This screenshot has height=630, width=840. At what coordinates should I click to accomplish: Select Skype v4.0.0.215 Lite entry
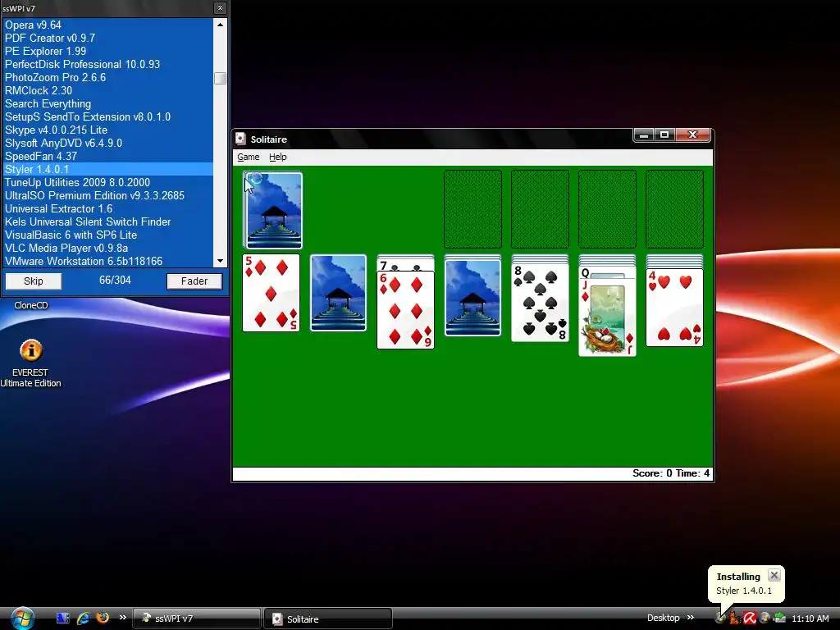(108, 130)
